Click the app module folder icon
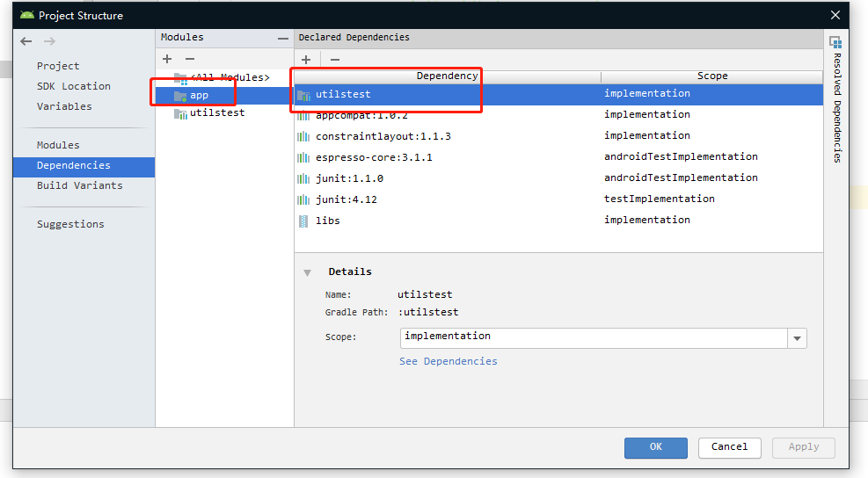Screen dimensions: 868x478 [180, 96]
